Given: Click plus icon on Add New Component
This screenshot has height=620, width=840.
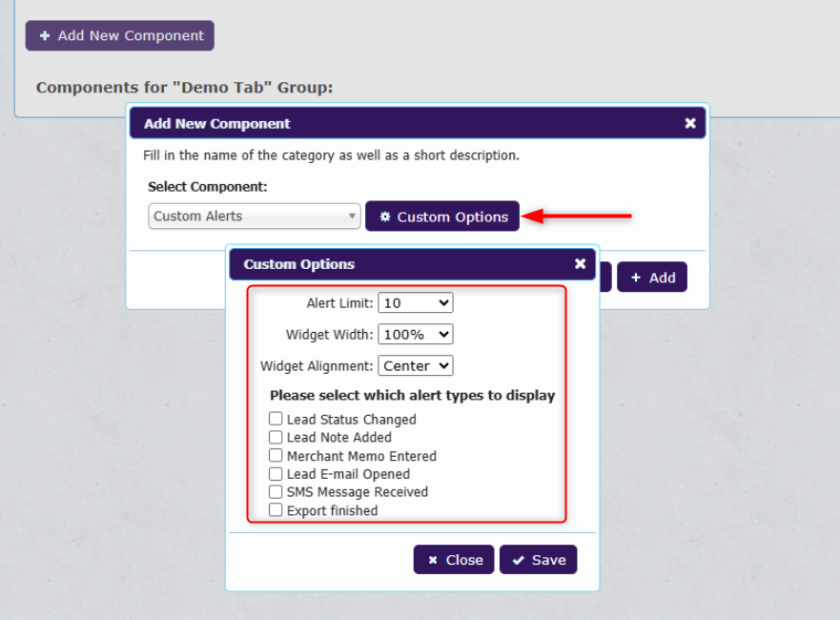Looking at the screenshot, I should click(x=45, y=35).
